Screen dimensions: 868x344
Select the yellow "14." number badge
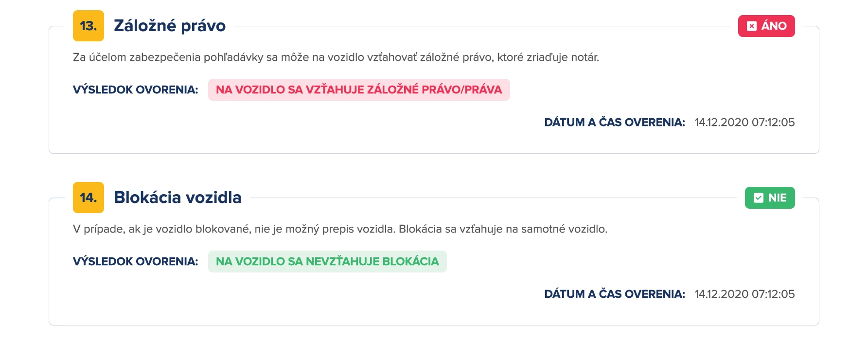88,198
